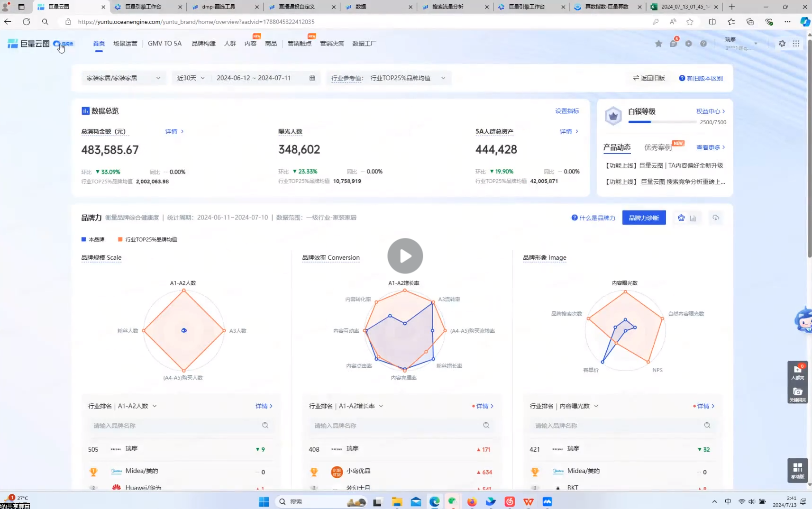This screenshot has height=509, width=812.
Task: Open the messages icon with red badge
Action: coord(673,44)
